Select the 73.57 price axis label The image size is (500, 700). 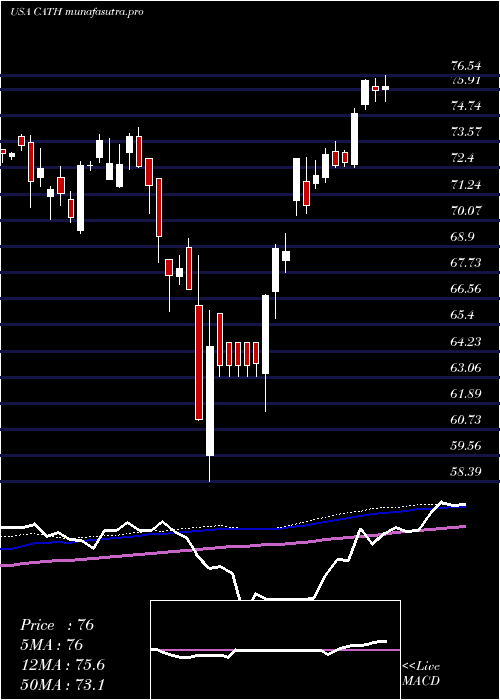point(466,132)
